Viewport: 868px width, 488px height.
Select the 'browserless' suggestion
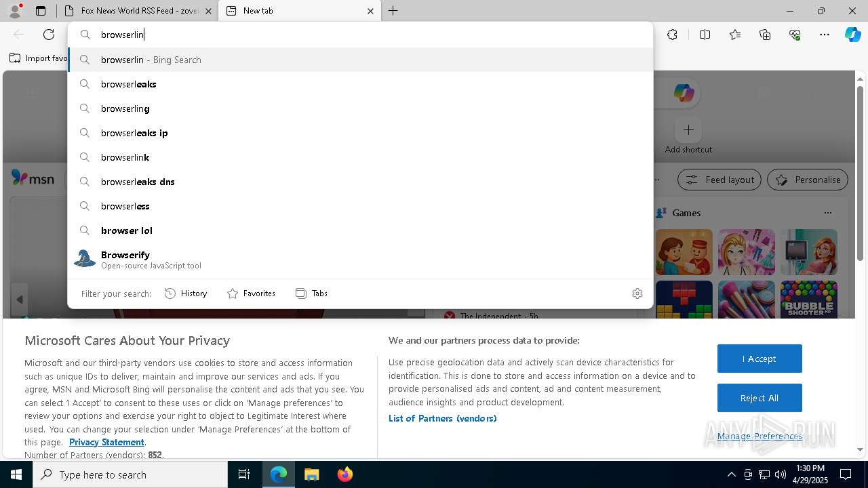pos(361,206)
